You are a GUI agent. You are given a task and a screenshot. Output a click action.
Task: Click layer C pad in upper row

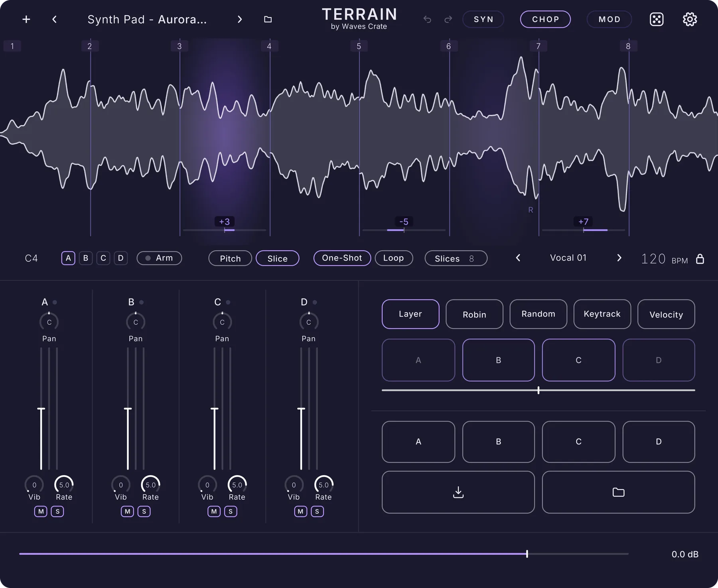(578, 360)
